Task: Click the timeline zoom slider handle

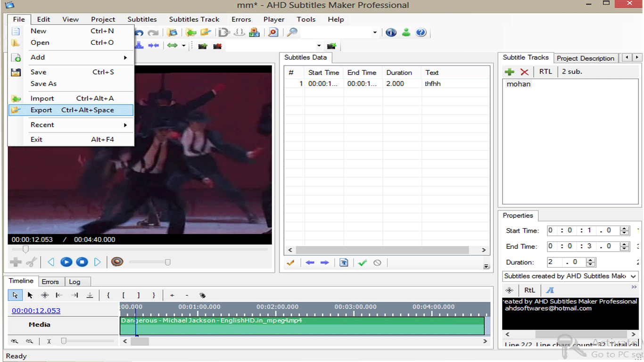Action: (64, 341)
